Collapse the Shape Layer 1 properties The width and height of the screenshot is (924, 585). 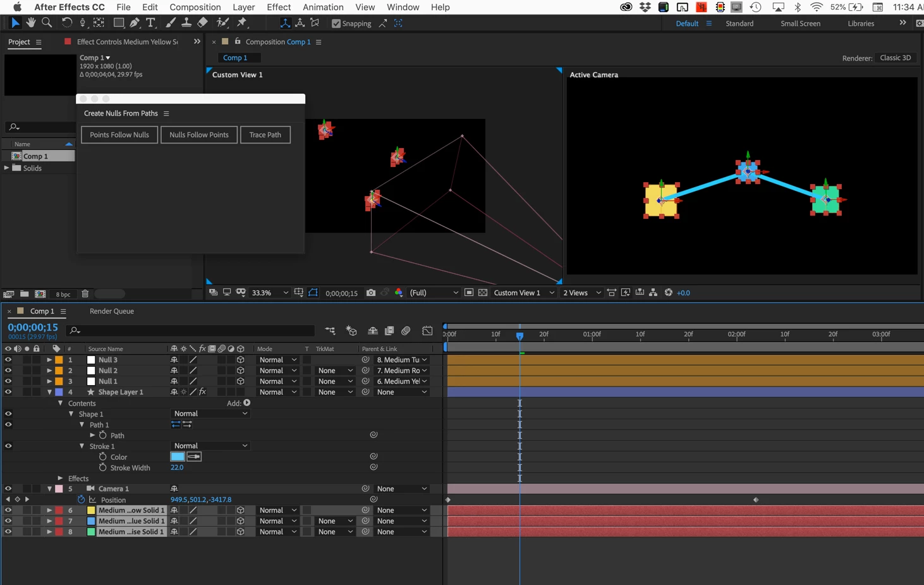(49, 392)
